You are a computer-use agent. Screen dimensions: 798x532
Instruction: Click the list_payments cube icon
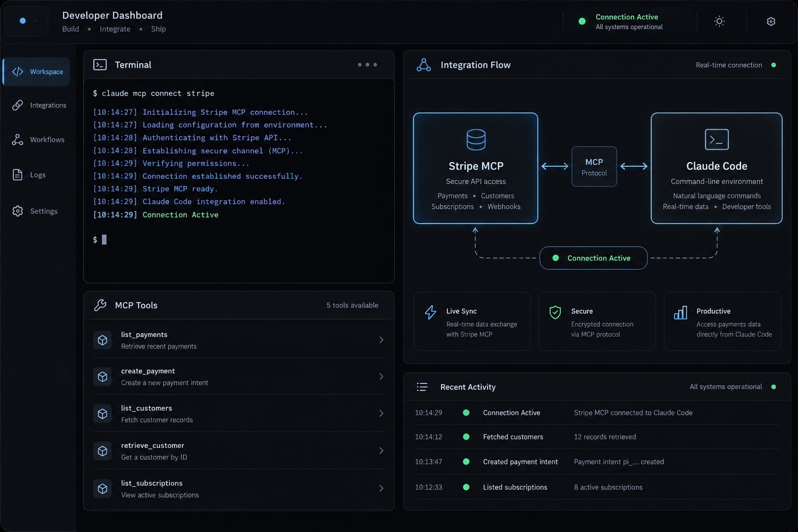[x=102, y=340]
